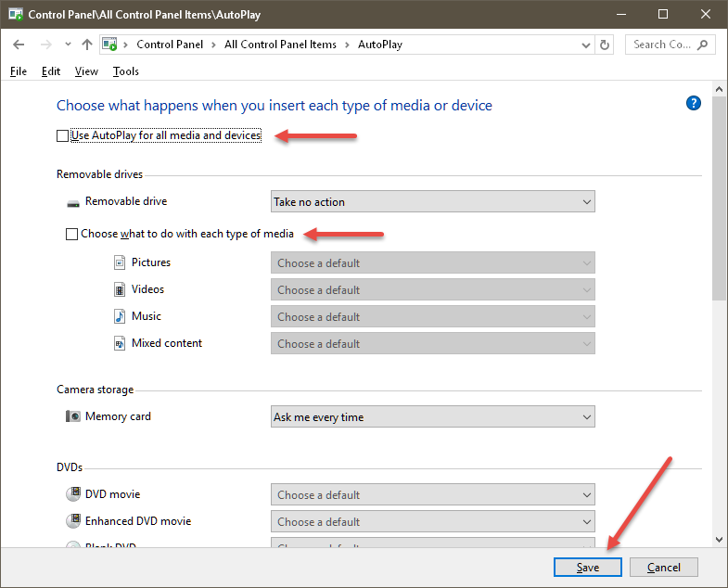Open the Tools menu

pyautogui.click(x=126, y=71)
